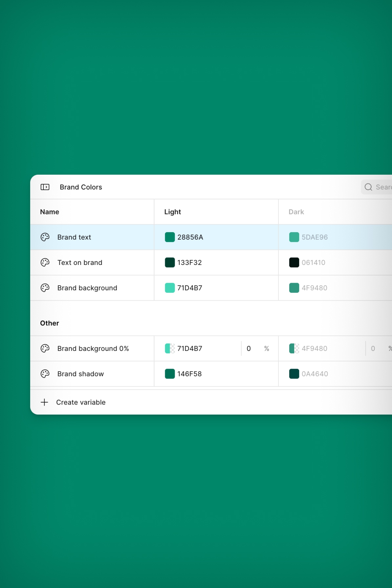392x588 pixels.
Task: Click the Create variable button
Action: pos(73,402)
